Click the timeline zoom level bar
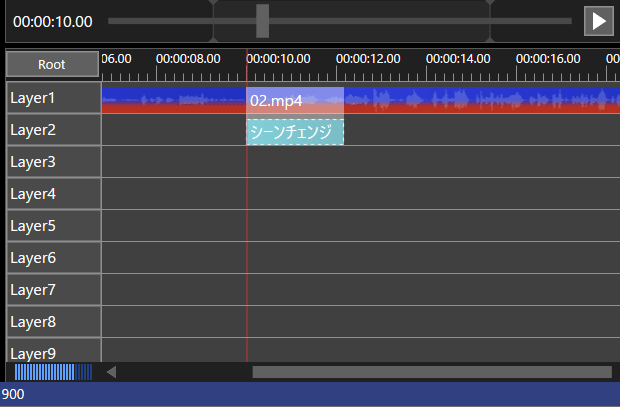The height and width of the screenshot is (407, 620). 52,372
